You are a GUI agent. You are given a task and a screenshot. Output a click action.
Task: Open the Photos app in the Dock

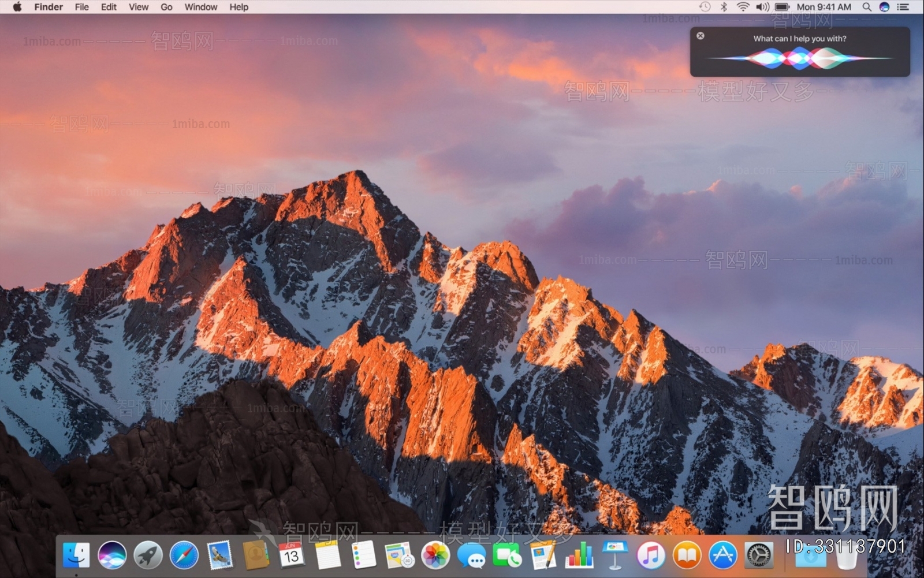435,555
